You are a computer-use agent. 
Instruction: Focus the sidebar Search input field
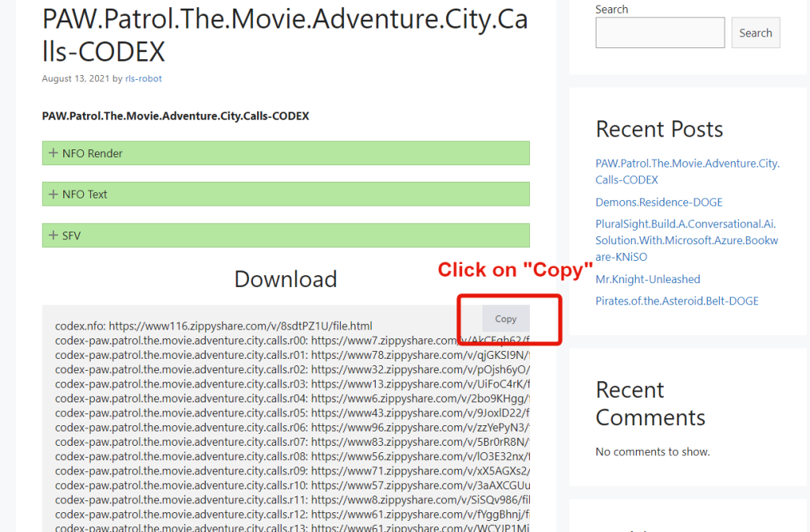click(x=660, y=33)
